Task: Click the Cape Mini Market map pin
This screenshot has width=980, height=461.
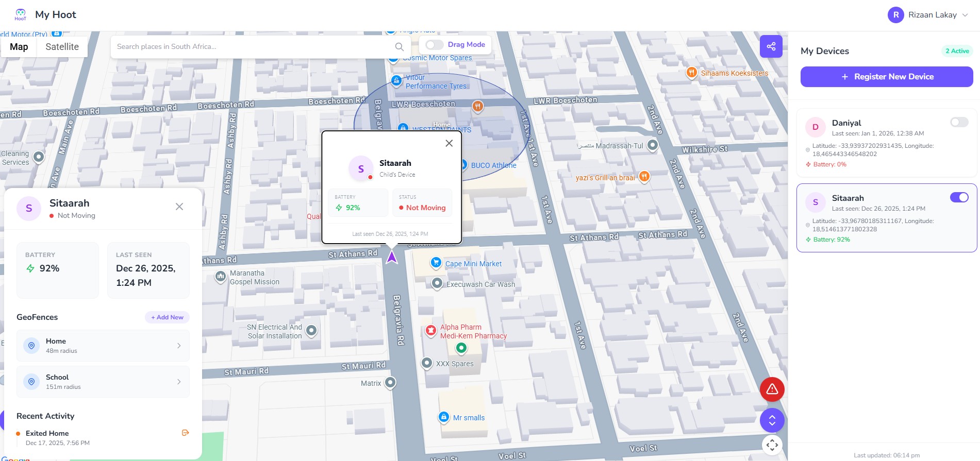Action: (x=436, y=263)
